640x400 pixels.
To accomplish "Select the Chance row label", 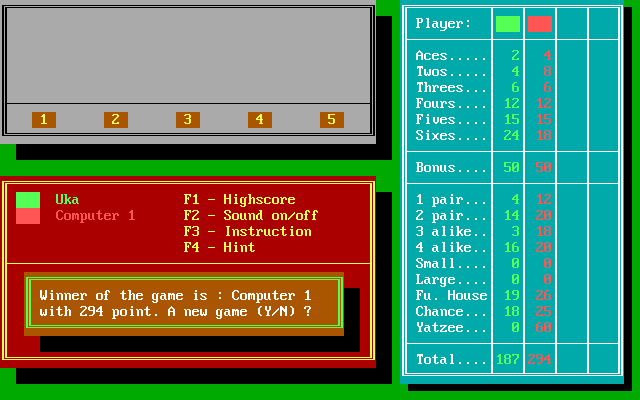I will [451, 311].
